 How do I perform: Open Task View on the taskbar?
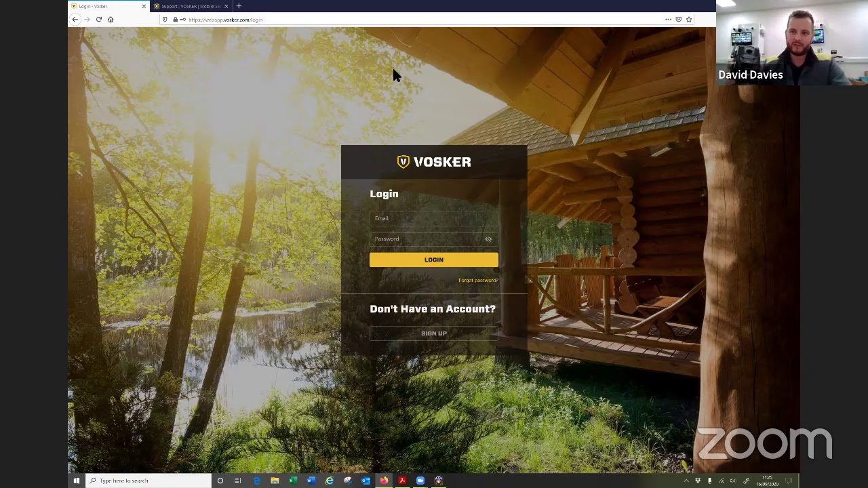pyautogui.click(x=238, y=481)
